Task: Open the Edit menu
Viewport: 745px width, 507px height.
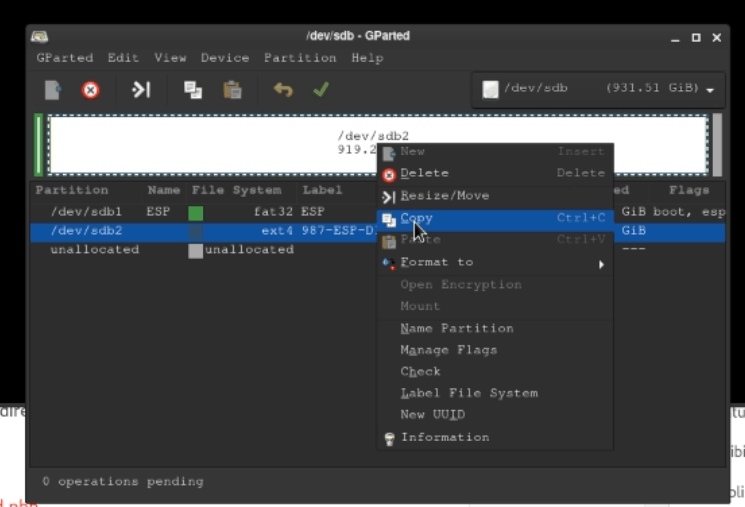Action: pyautogui.click(x=123, y=58)
